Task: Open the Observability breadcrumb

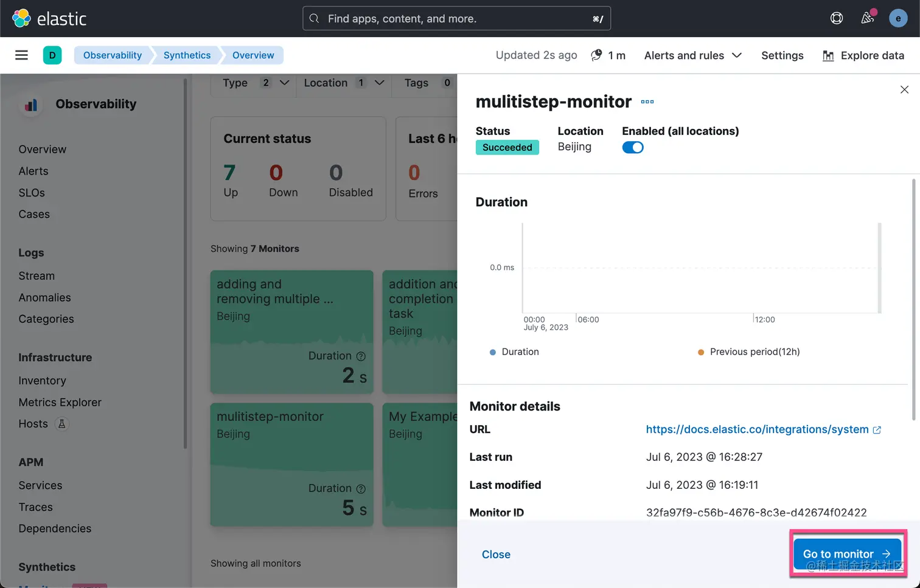Action: point(113,55)
